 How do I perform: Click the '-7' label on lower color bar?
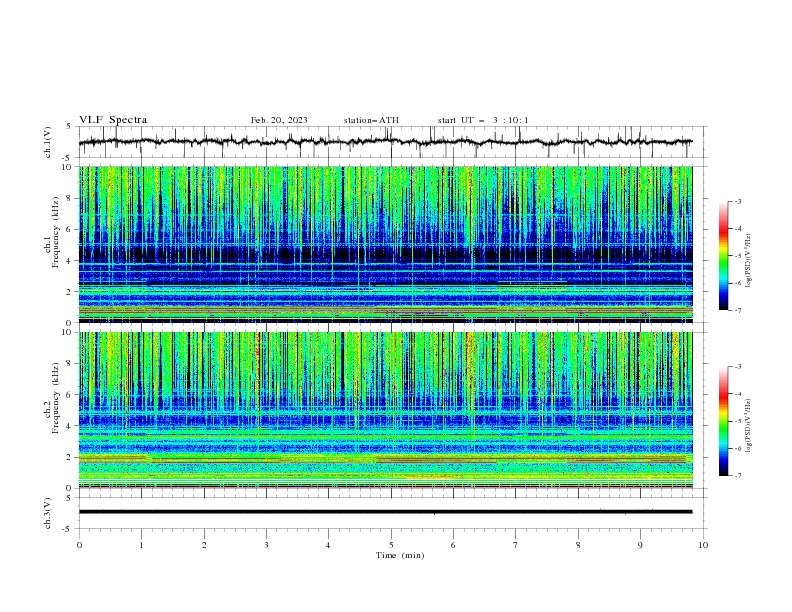point(737,476)
